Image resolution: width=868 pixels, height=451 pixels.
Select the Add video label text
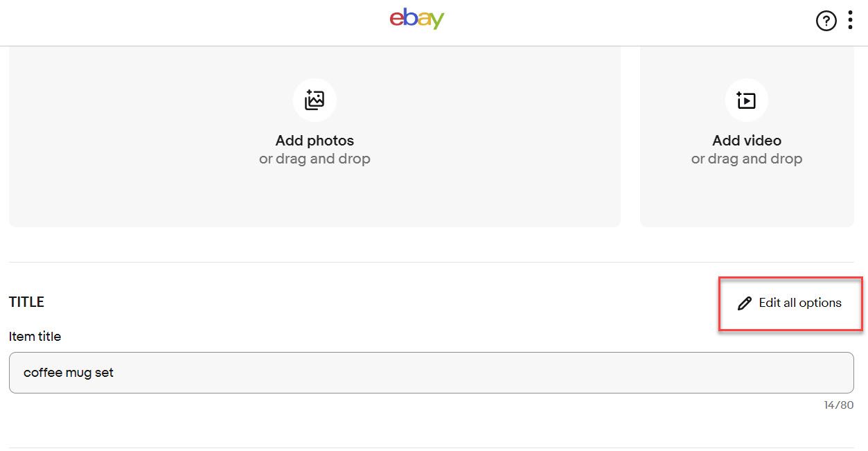(x=747, y=141)
